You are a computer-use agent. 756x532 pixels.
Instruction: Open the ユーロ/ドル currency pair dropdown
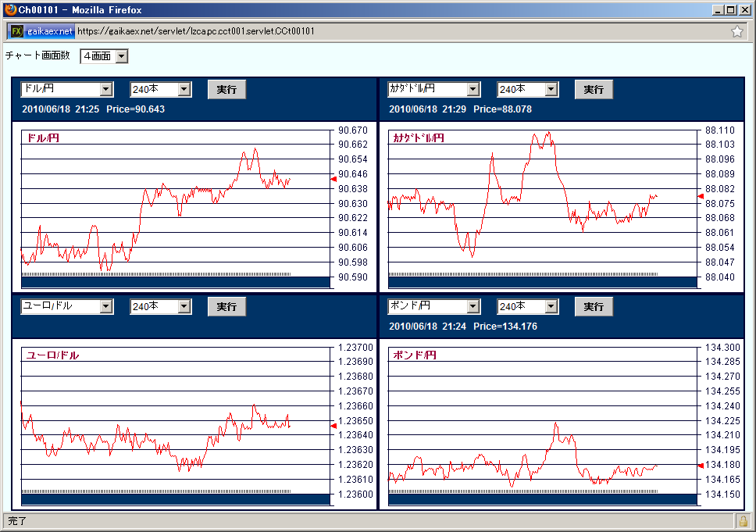(x=67, y=306)
